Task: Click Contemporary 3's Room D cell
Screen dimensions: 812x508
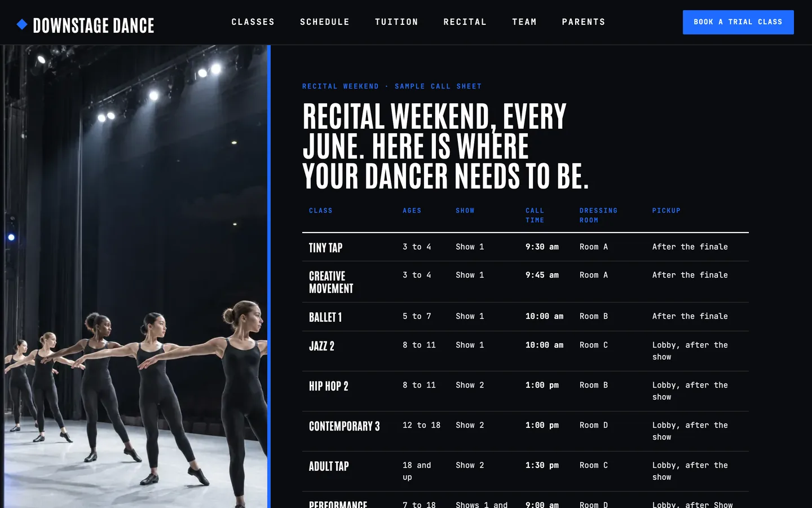Action: [x=594, y=425]
